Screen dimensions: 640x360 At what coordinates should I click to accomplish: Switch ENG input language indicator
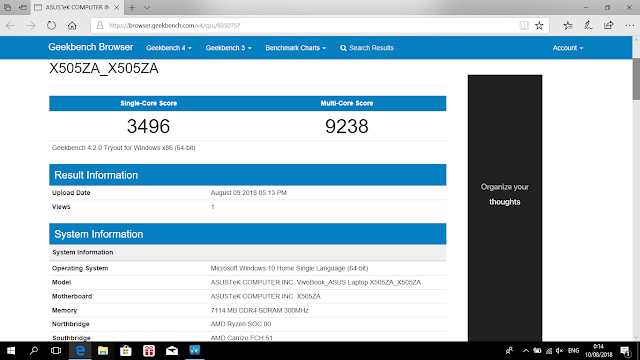pos(573,351)
